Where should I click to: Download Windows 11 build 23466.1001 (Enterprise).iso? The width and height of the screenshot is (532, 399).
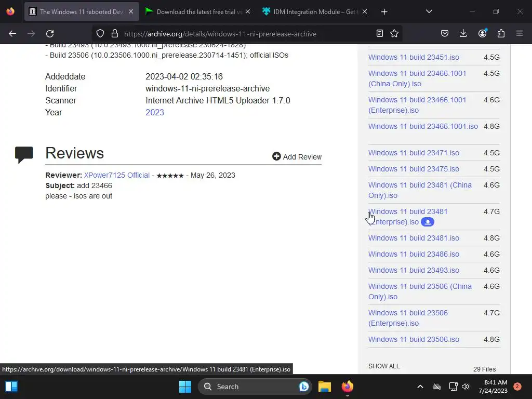(x=417, y=105)
